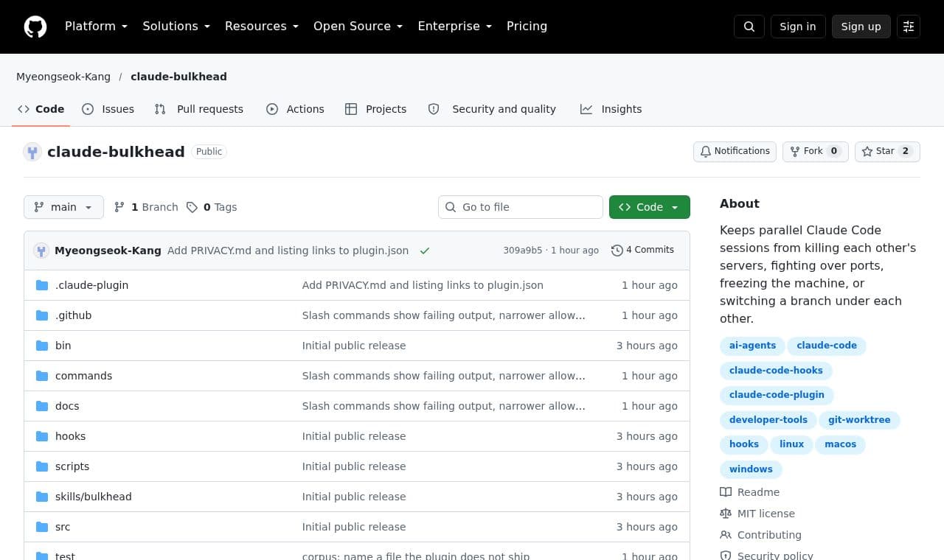Open the .claude-plugin folder icon
The image size is (944, 560).
click(42, 285)
